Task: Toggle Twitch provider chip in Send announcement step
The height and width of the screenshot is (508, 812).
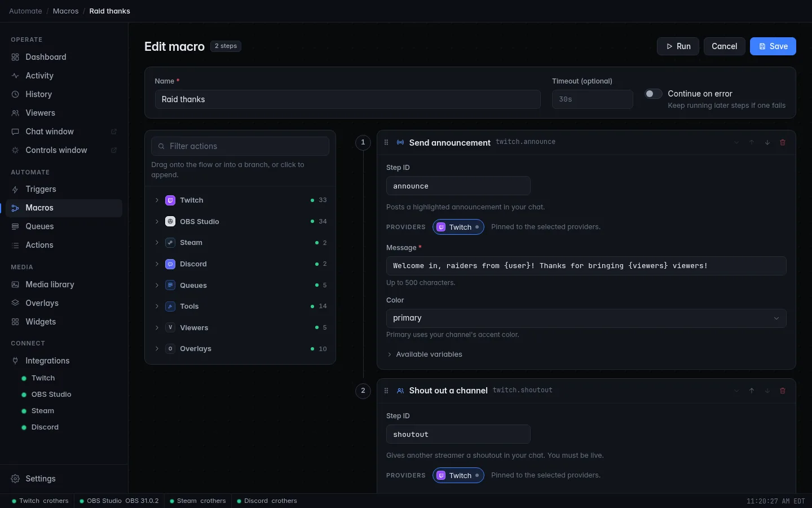Action: (x=458, y=227)
